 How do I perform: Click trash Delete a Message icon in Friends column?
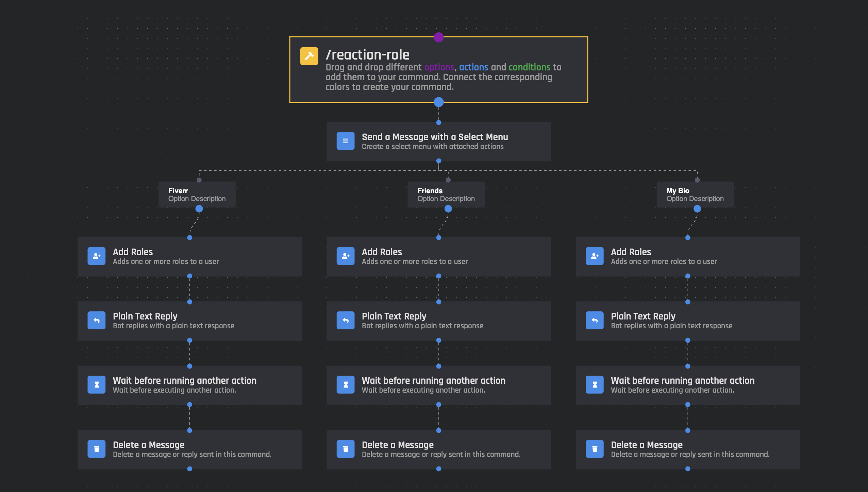[346, 449]
